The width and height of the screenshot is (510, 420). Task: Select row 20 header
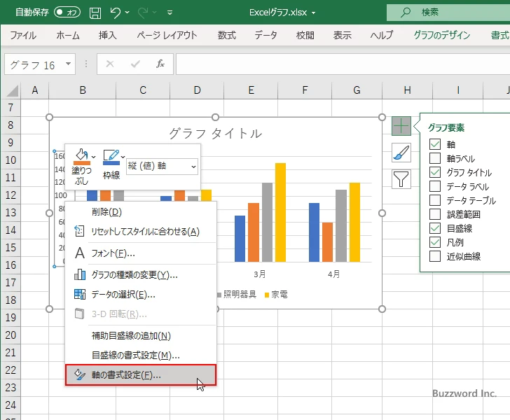click(x=11, y=335)
